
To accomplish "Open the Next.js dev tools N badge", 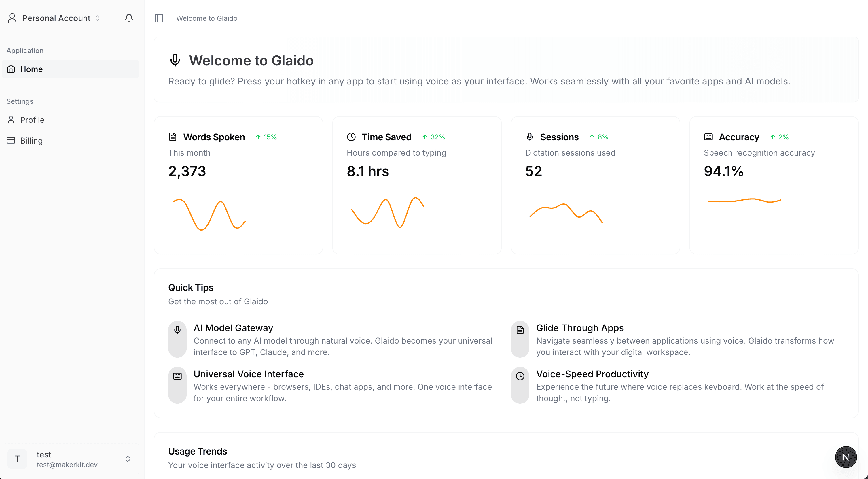I will [846, 457].
